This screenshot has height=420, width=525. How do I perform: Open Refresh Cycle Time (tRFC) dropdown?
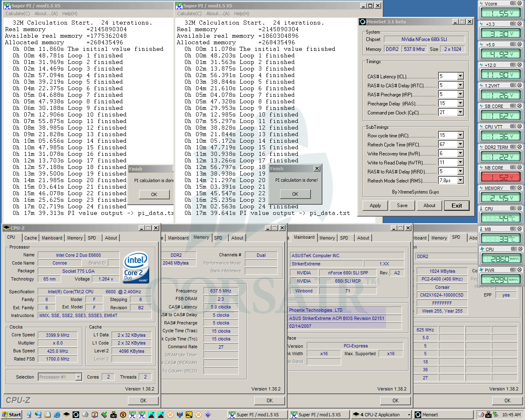[x=460, y=144]
